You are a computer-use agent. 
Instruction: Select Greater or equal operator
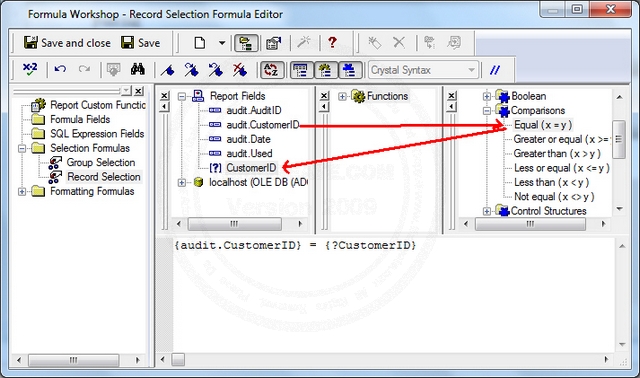[x=562, y=139]
